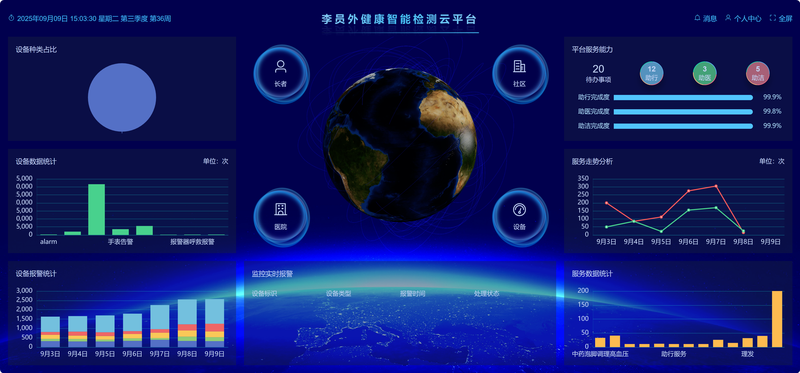Click the tallest yellow bar in 服务数据统计
The height and width of the screenshot is (373, 800).
coord(777,319)
